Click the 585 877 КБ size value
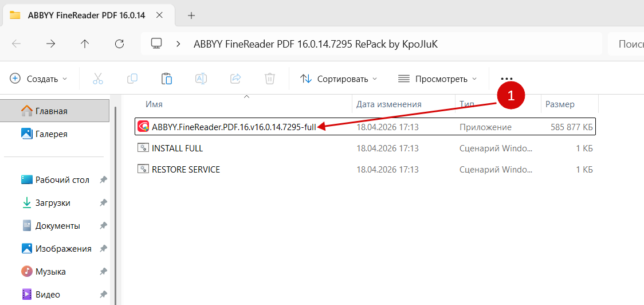This screenshot has height=305, width=644. [572, 127]
